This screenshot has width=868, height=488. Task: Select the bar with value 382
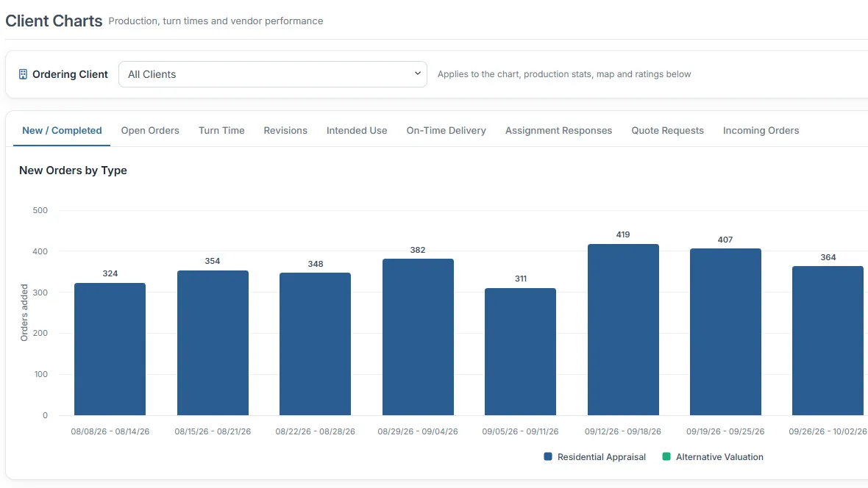tap(418, 337)
